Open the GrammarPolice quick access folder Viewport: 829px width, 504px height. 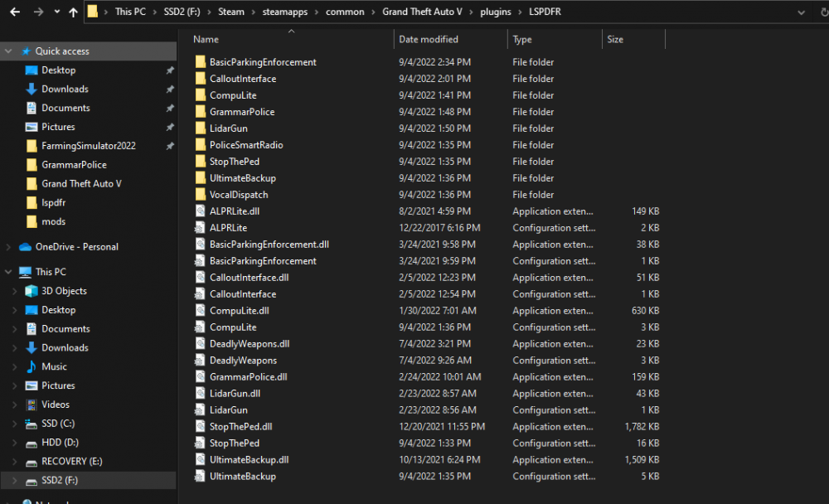(x=74, y=164)
